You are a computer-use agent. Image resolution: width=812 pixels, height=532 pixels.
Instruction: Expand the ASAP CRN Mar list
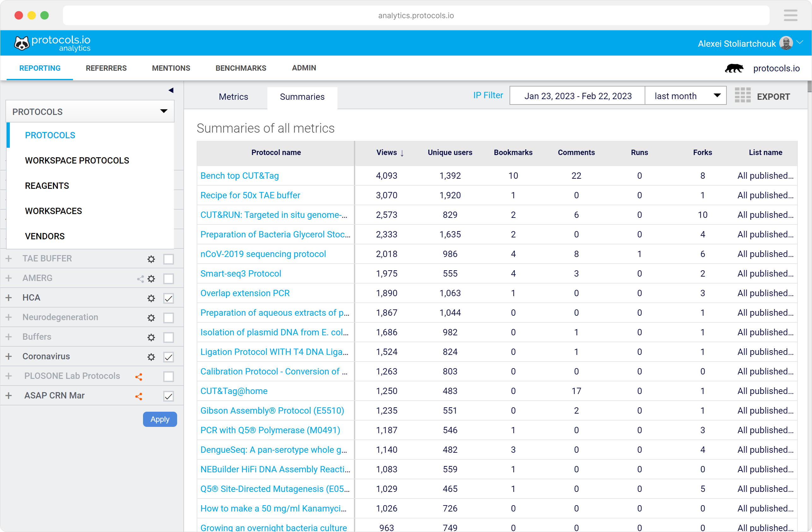pos(9,396)
